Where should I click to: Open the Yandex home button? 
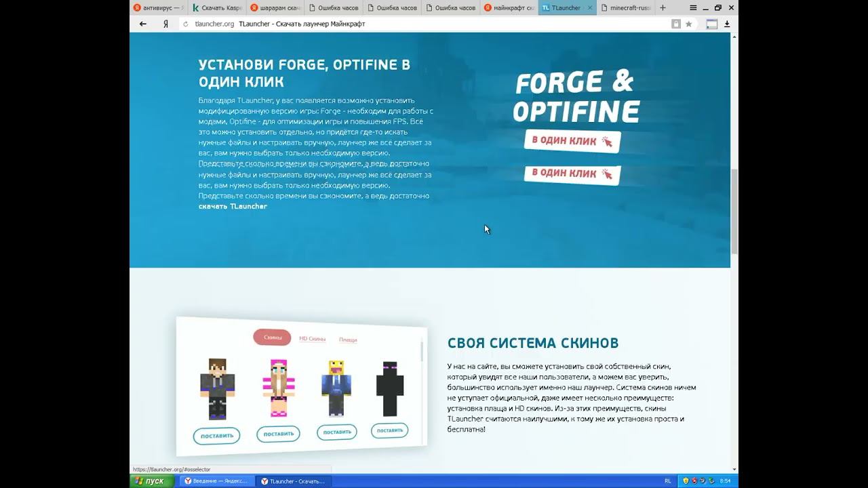[165, 24]
